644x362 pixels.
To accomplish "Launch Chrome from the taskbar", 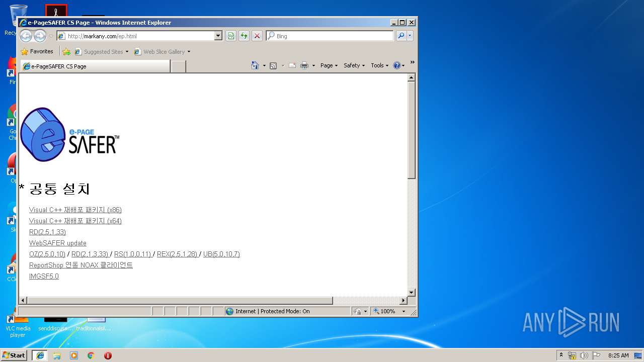I will click(x=91, y=355).
